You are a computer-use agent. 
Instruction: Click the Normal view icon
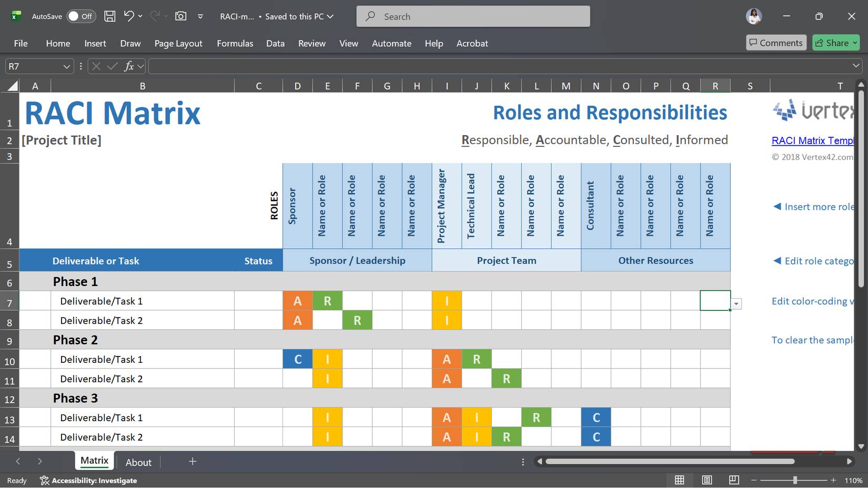click(679, 480)
